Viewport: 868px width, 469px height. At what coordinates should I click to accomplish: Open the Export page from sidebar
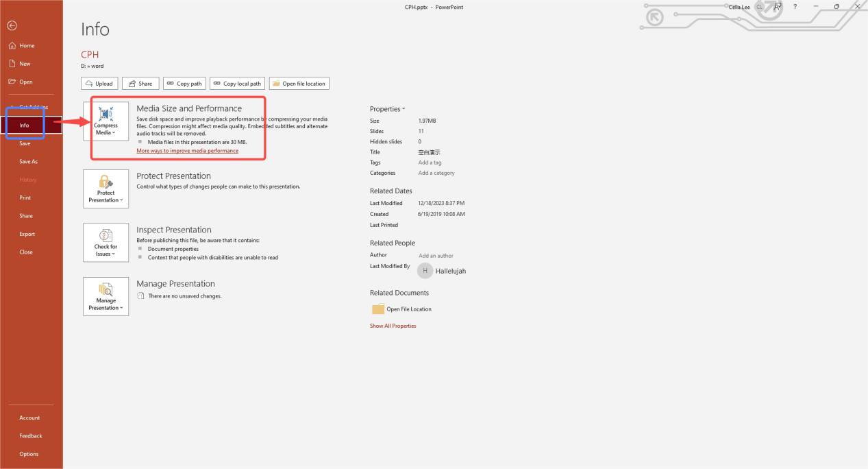27,234
